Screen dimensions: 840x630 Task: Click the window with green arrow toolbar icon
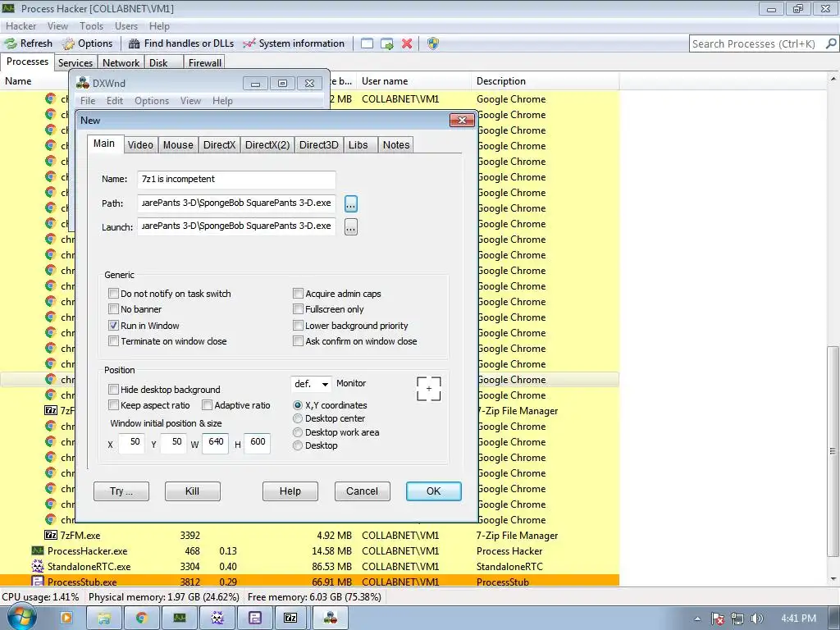tap(387, 43)
